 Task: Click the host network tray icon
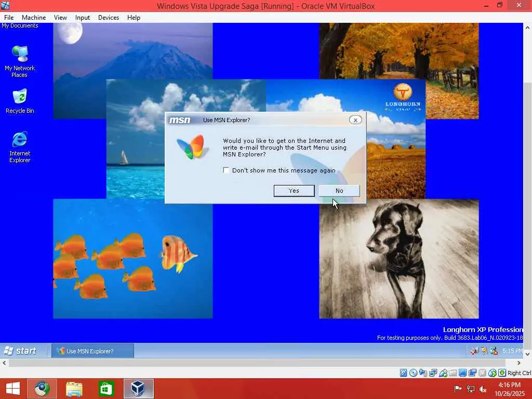click(x=471, y=389)
